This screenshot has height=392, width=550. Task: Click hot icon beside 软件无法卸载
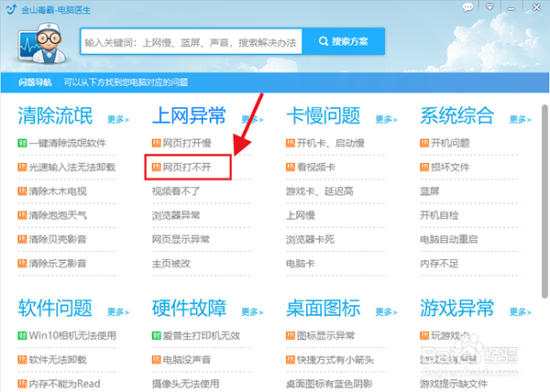point(22,360)
